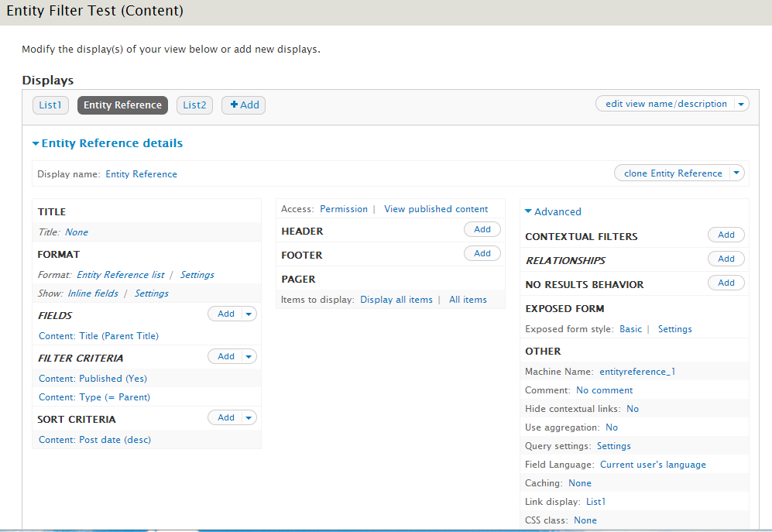This screenshot has width=772, height=532.
Task: Open Show row Settings link
Action: tap(152, 293)
